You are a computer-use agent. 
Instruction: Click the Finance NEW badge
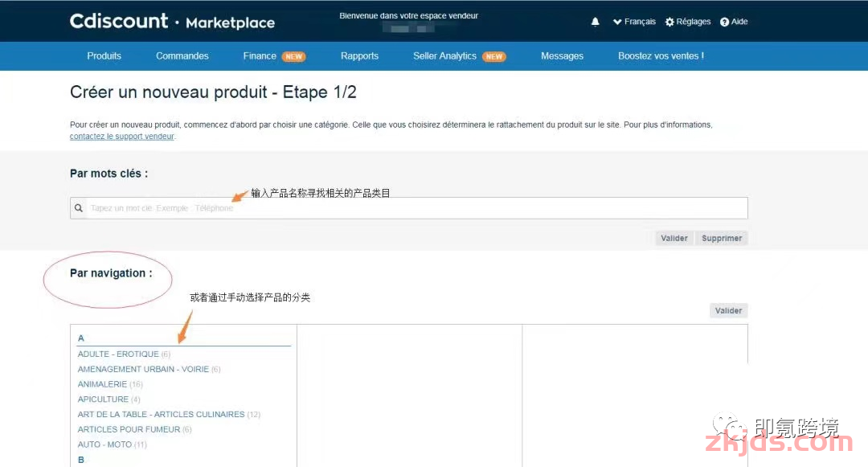click(x=293, y=56)
